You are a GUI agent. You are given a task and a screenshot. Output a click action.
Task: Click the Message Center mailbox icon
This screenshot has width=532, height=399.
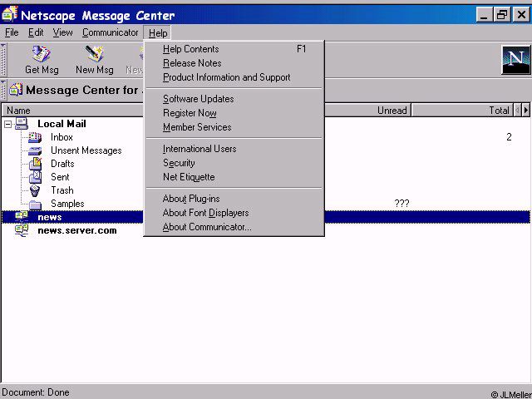(x=16, y=90)
